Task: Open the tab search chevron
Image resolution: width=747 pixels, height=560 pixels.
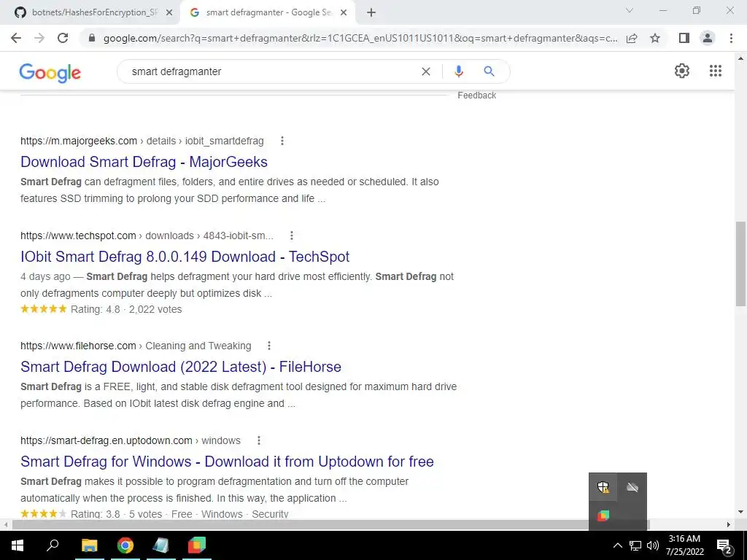Action: 630,10
